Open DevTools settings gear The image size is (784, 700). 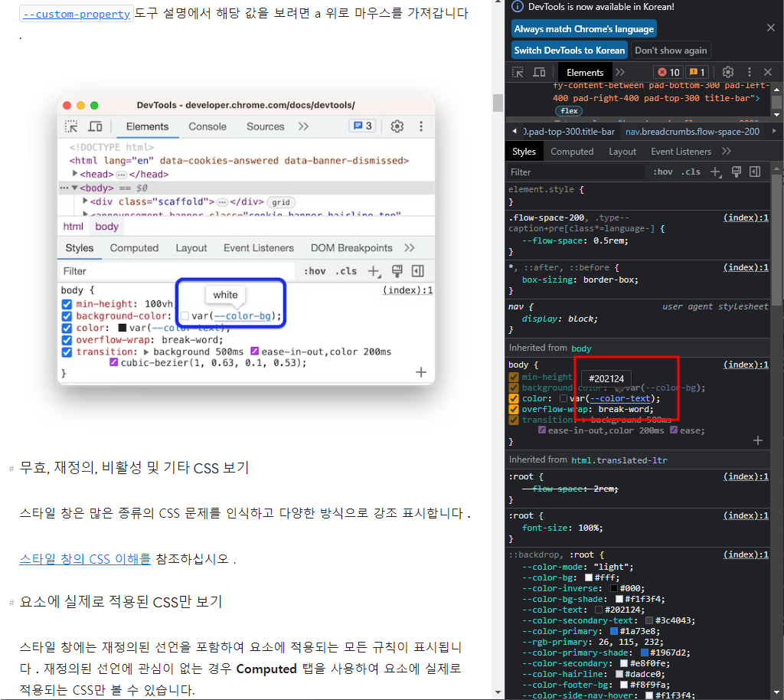(728, 72)
